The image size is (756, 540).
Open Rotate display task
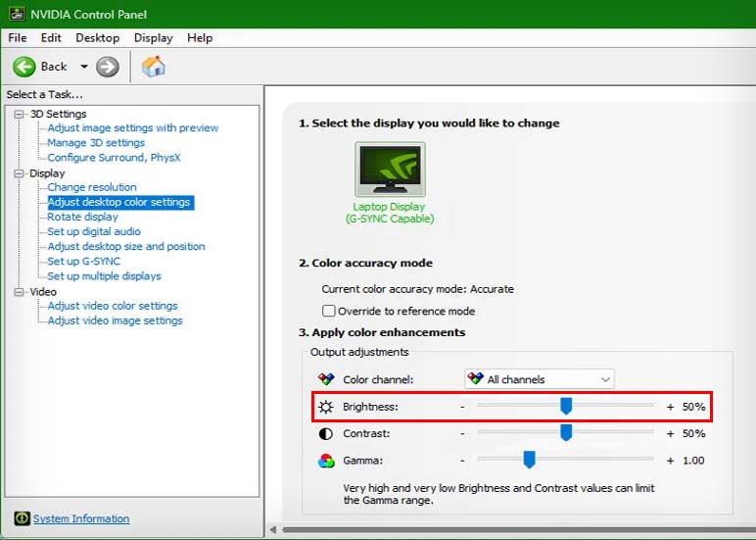click(x=82, y=217)
